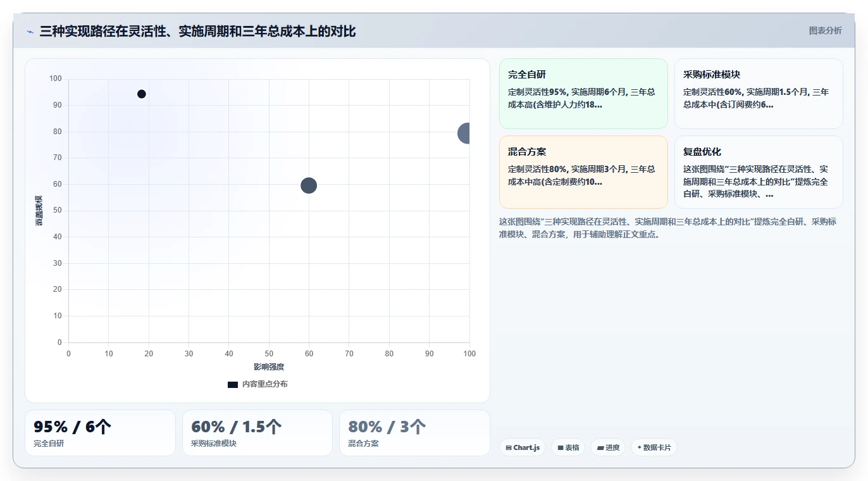Screen dimensions: 868x481
Task: Click the lightning icon beside the title
Action: tap(30, 32)
